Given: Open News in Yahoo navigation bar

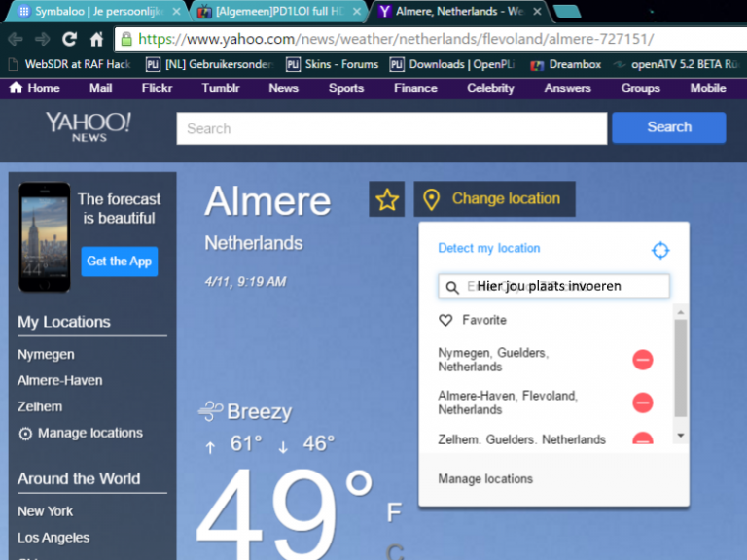Looking at the screenshot, I should [x=283, y=88].
